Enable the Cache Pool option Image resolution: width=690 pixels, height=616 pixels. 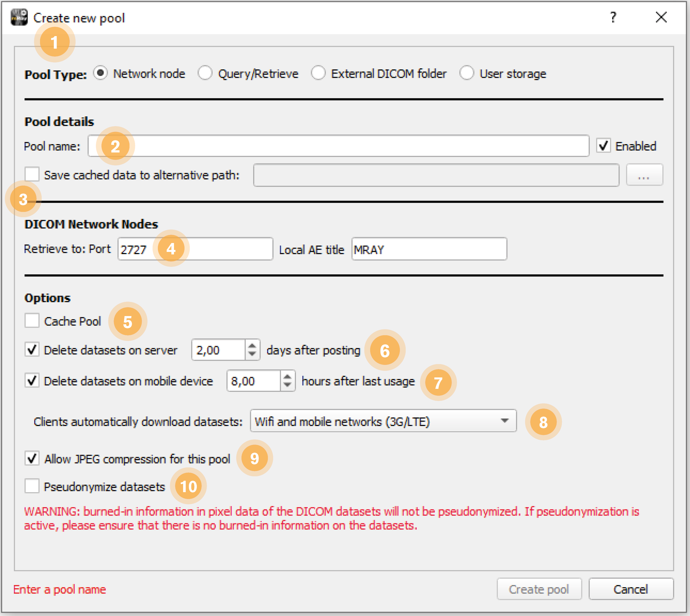click(x=32, y=320)
